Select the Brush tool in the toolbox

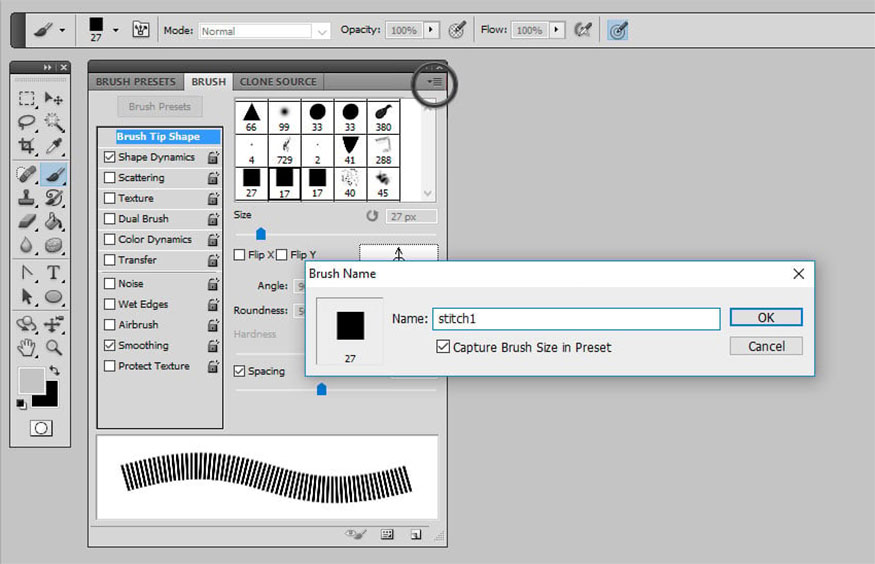click(x=54, y=174)
